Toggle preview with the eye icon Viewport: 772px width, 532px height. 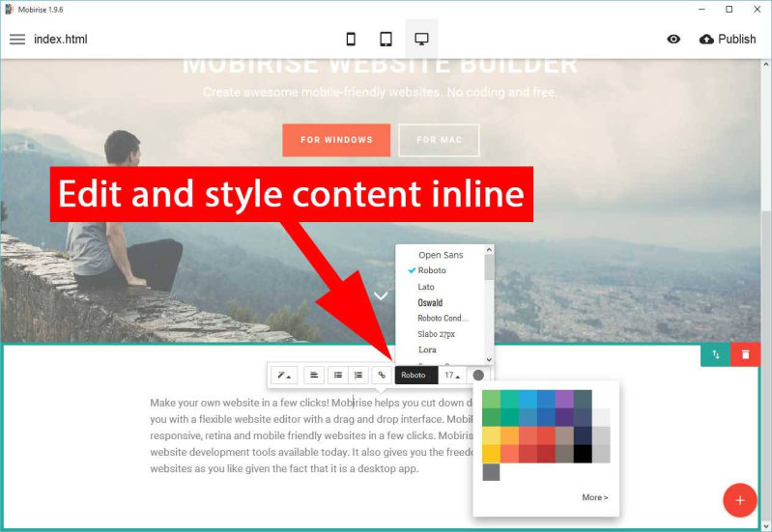tap(673, 39)
